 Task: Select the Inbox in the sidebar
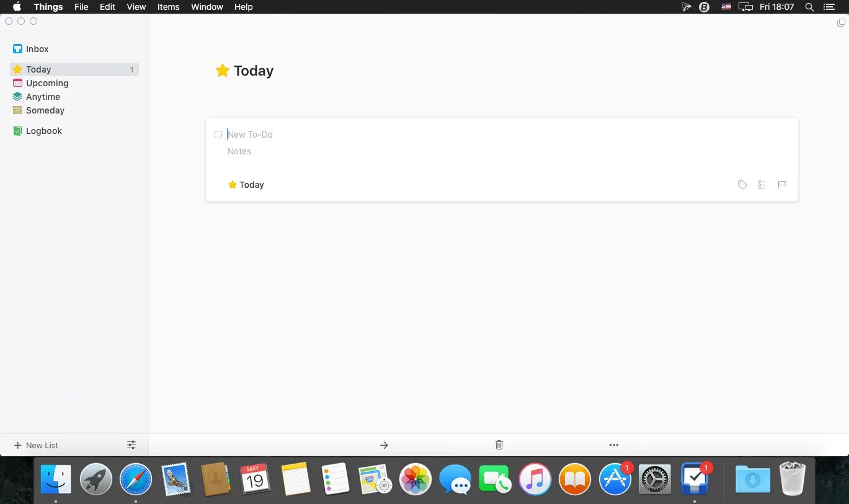tap(37, 48)
